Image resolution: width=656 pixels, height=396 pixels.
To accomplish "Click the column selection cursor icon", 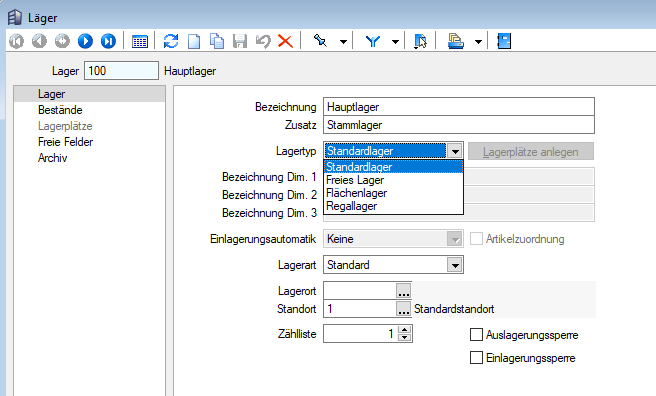I will [420, 41].
